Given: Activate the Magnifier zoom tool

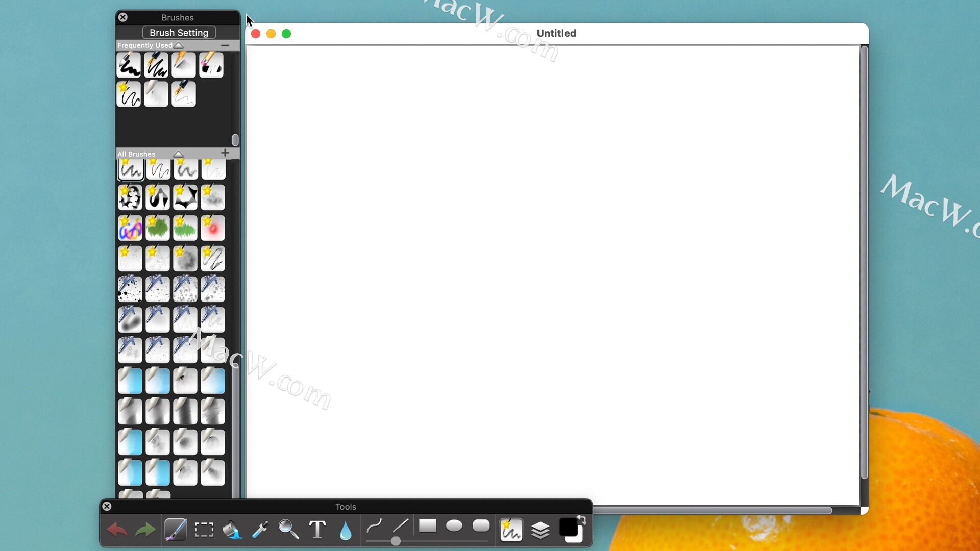Looking at the screenshot, I should pos(288,530).
